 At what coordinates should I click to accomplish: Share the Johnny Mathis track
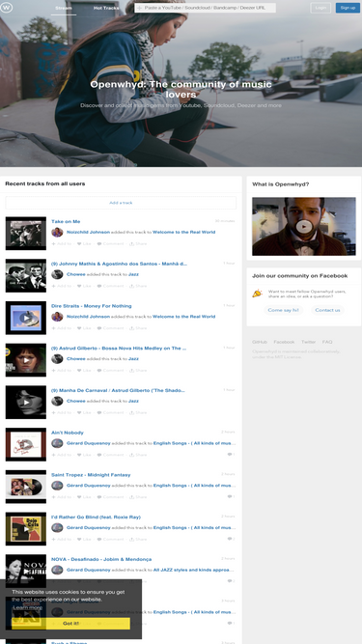pyautogui.click(x=138, y=286)
